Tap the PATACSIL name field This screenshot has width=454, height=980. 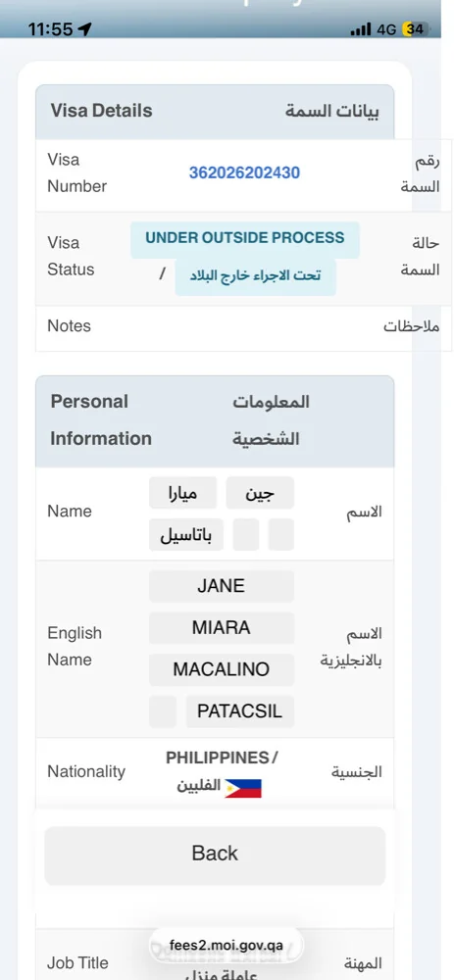[240, 711]
